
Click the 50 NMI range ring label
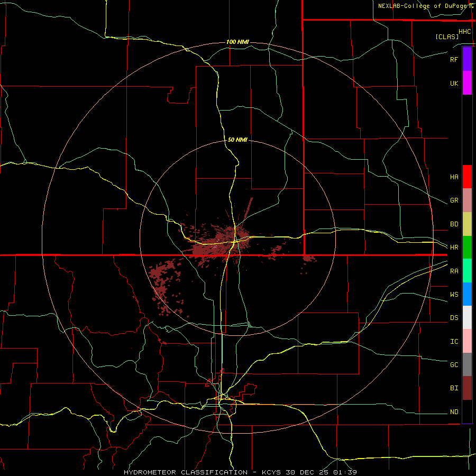pos(237,140)
